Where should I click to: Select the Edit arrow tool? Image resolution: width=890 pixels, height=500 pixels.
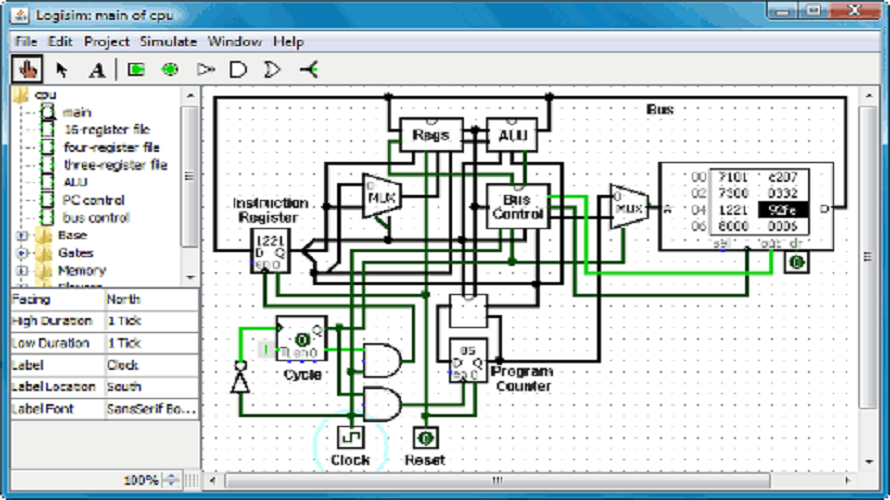pos(62,70)
